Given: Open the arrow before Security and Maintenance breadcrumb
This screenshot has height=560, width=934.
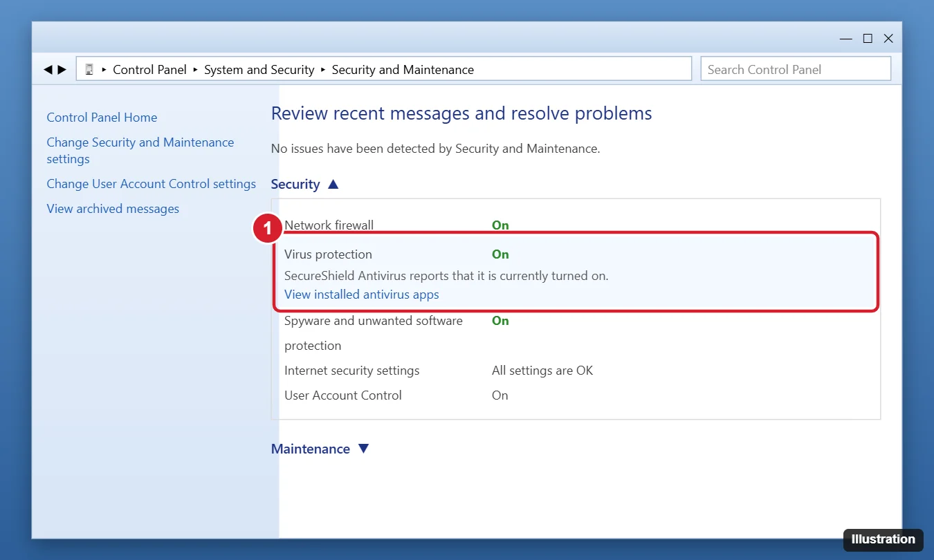Looking at the screenshot, I should pyautogui.click(x=323, y=70).
